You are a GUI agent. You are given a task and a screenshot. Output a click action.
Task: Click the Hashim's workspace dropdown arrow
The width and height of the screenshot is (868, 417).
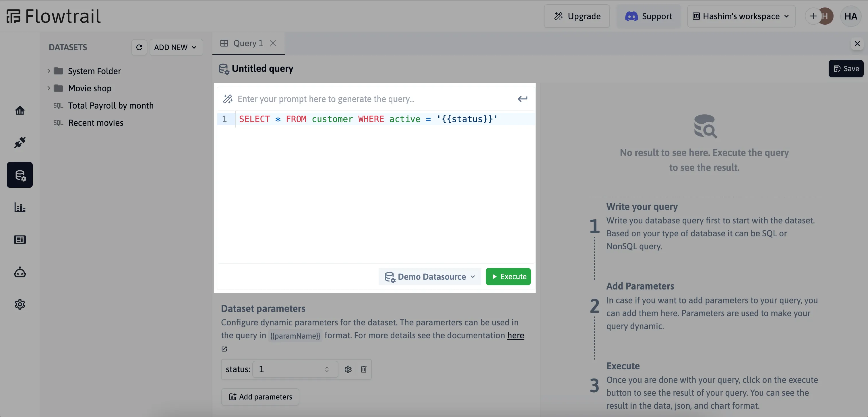[x=786, y=16]
